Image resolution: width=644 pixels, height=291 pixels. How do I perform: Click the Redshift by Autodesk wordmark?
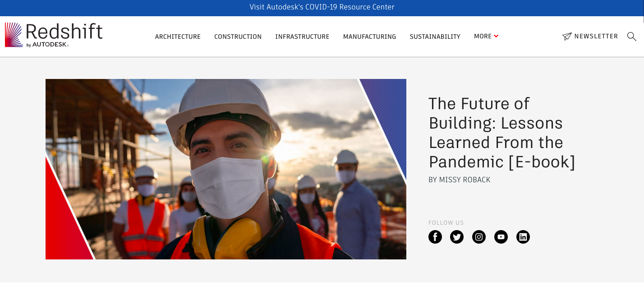pos(64,35)
